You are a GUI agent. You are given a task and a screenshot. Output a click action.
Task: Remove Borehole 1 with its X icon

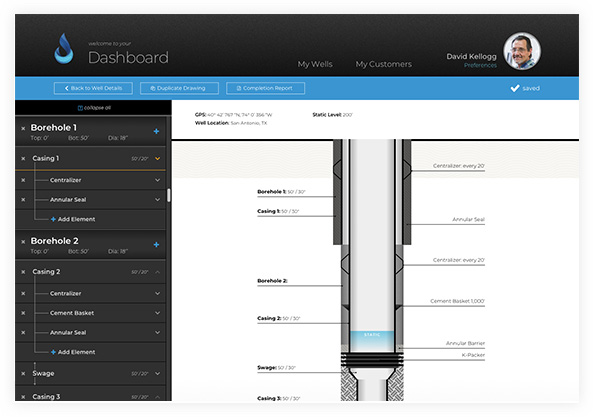23,129
